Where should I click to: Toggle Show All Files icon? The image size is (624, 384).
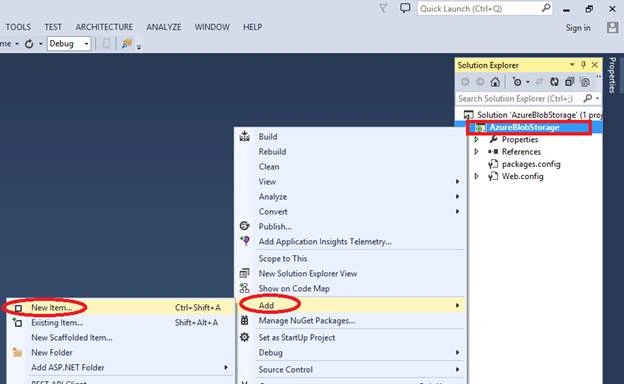pos(585,82)
